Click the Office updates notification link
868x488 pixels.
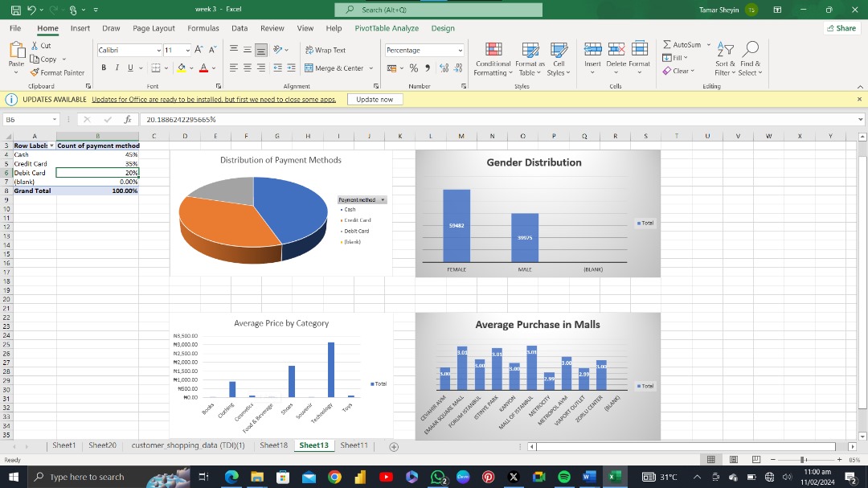coord(214,100)
